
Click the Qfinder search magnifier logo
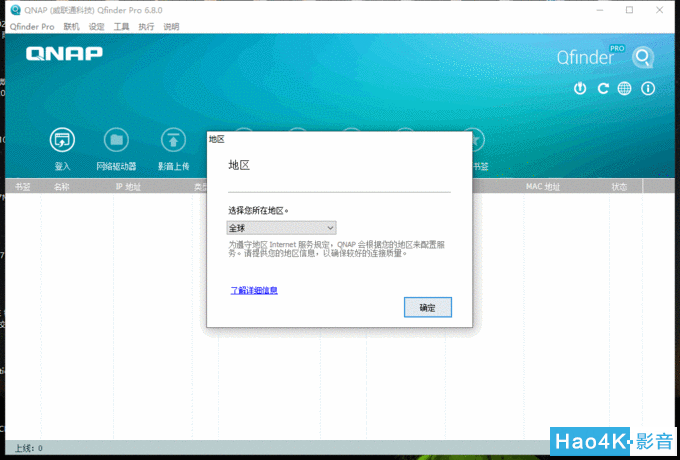(x=643, y=57)
